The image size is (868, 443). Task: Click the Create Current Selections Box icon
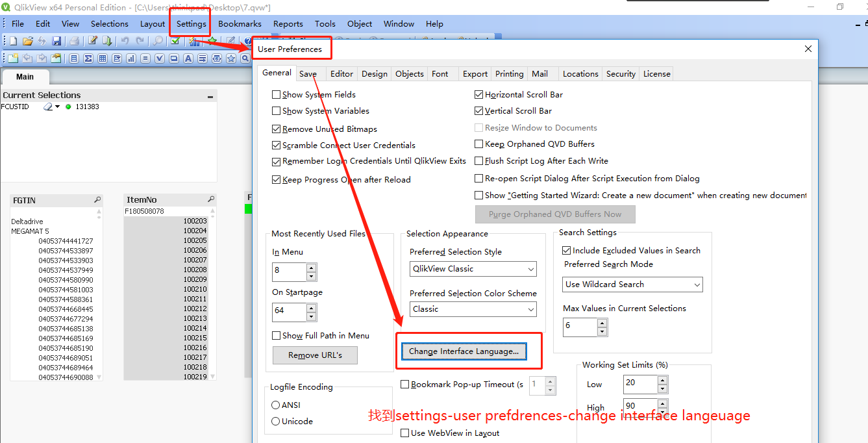tap(160, 58)
